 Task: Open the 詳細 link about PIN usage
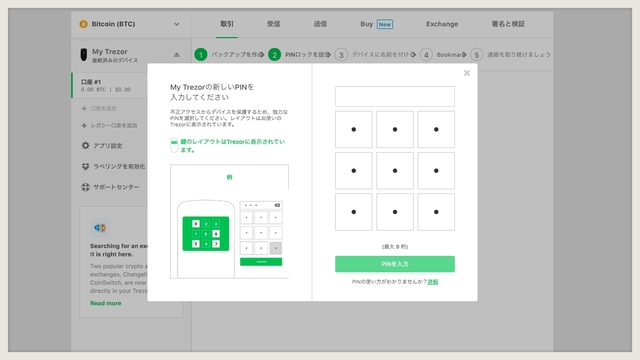433,282
